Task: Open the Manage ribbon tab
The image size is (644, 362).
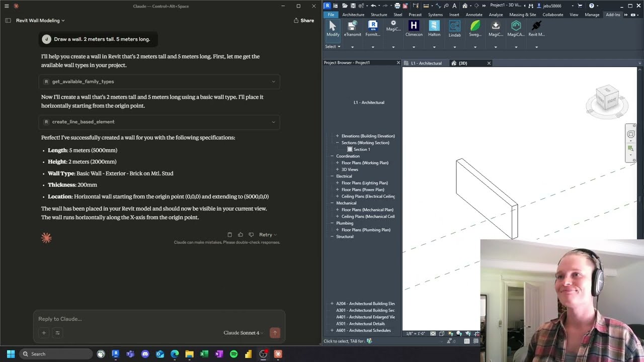Action: click(592, 15)
